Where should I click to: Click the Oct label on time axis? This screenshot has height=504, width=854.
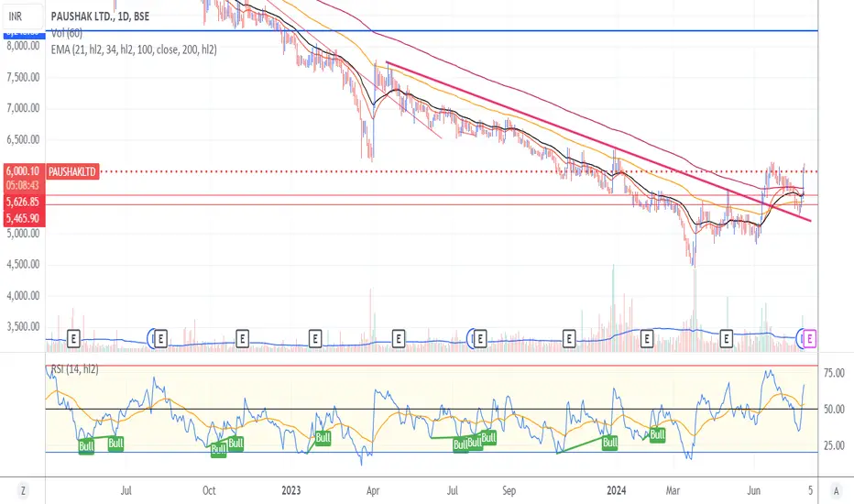209,490
